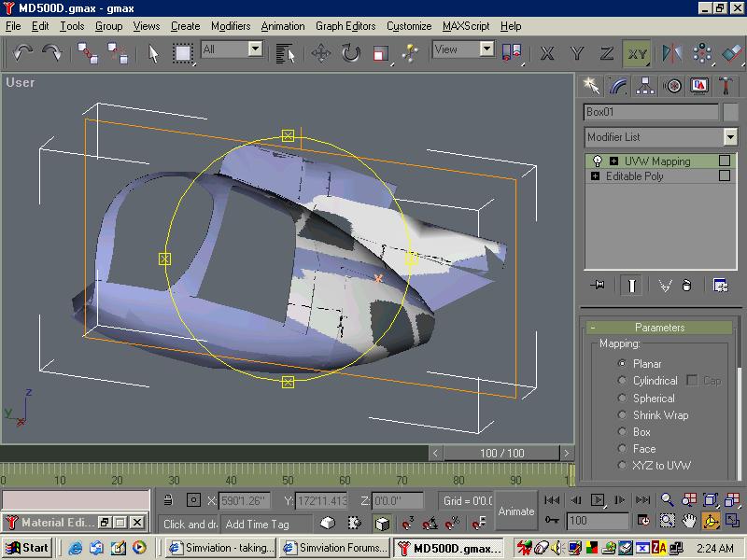The width and height of the screenshot is (747, 560).
Task: Open the Modifiers menu
Action: click(230, 26)
